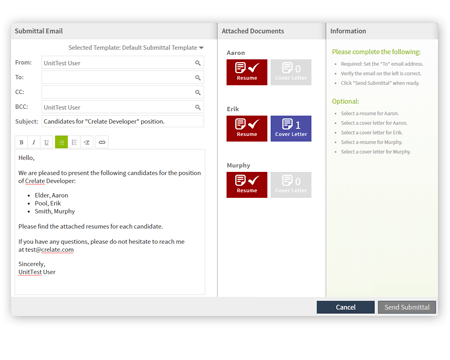Click 'Select a cover letter for Aaron' item
Image resolution: width=450 pixels, height=360 pixels.
[374, 123]
